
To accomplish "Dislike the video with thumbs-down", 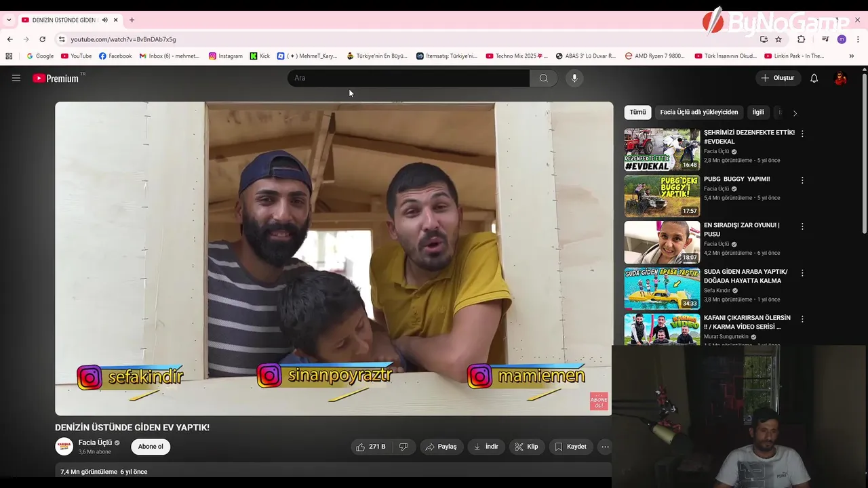I will pyautogui.click(x=403, y=447).
